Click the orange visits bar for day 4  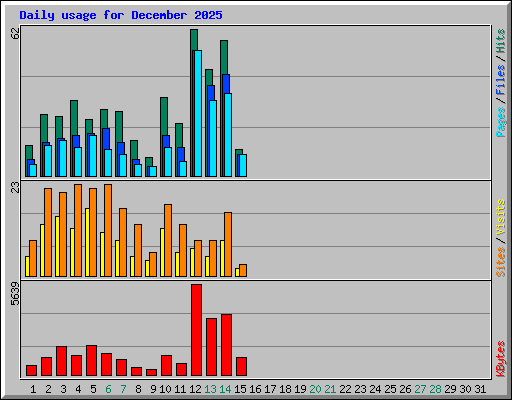point(78,230)
